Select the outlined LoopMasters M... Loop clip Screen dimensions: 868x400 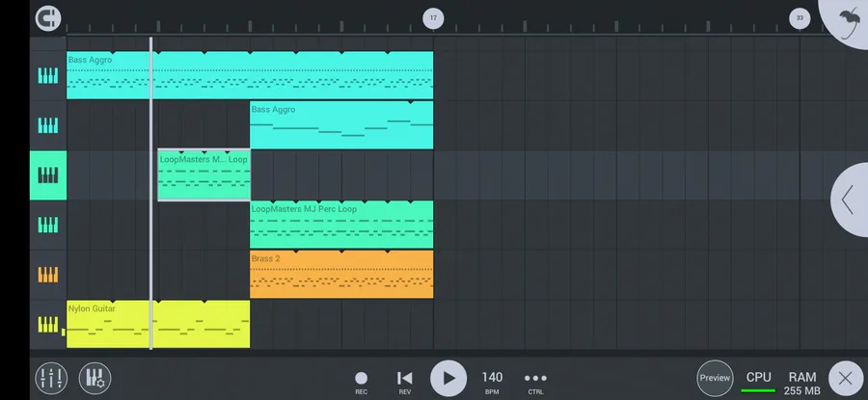pos(204,174)
